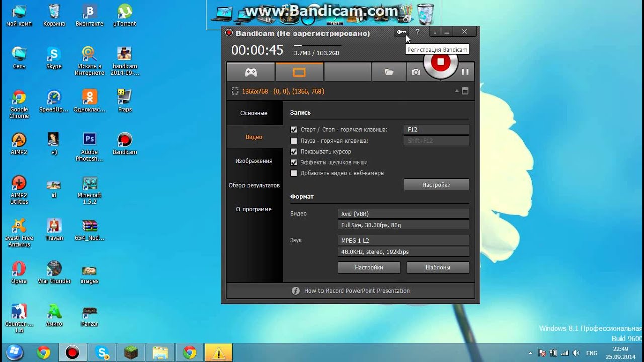Click Настройки button under Формат section

tap(369, 267)
